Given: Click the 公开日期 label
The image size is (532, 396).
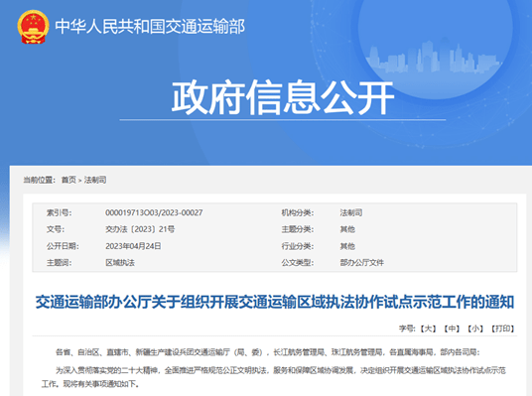Looking at the screenshot, I should pos(63,246).
